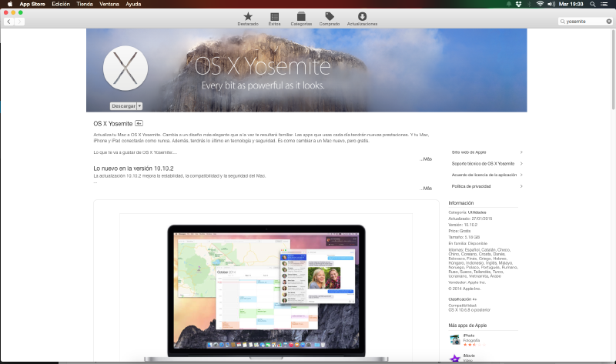Open the Ayuda menu
The width and height of the screenshot is (616, 364).
(x=133, y=4)
